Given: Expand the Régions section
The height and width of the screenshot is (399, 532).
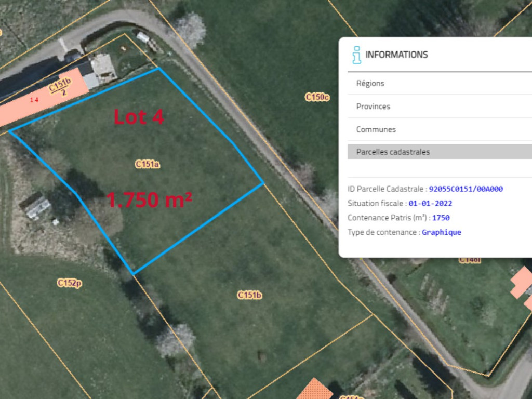Looking at the screenshot, I should [x=440, y=84].
